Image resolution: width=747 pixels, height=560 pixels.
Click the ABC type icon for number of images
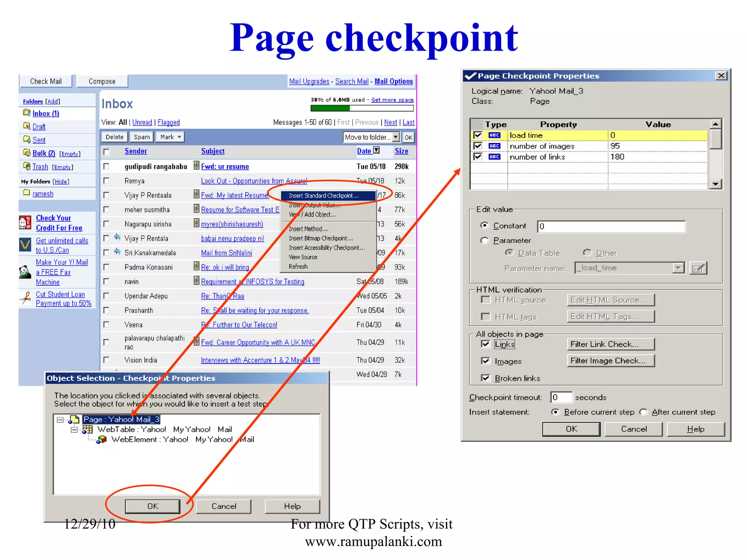(x=494, y=146)
